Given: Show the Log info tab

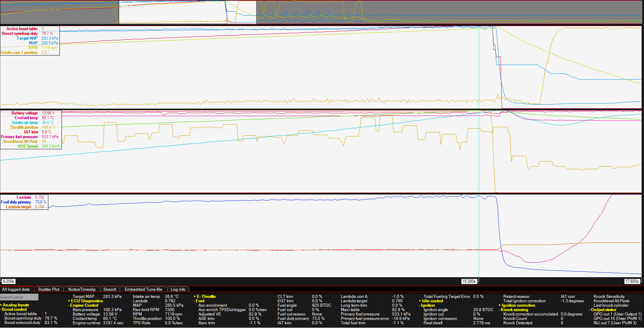Looking at the screenshot, I should click(x=178, y=289).
